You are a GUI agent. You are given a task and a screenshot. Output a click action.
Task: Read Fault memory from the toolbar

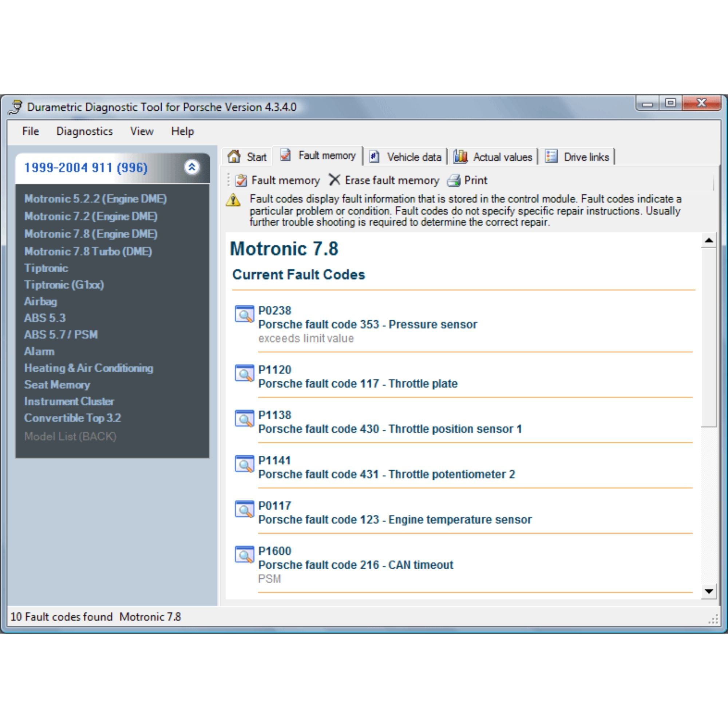coord(277,180)
